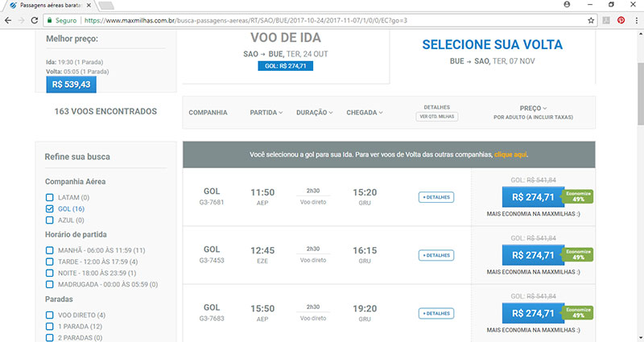Sort flights by DURAÇÃO column

[x=315, y=113]
